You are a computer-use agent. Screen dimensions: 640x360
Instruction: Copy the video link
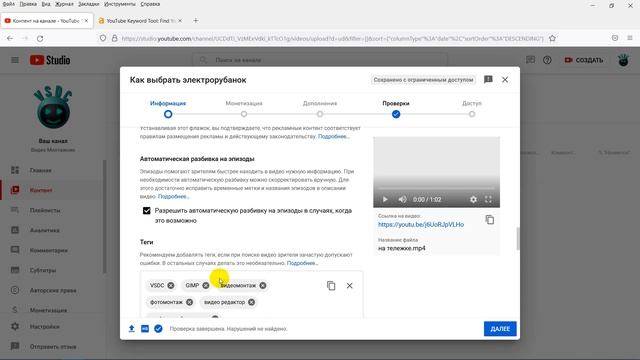tap(489, 220)
